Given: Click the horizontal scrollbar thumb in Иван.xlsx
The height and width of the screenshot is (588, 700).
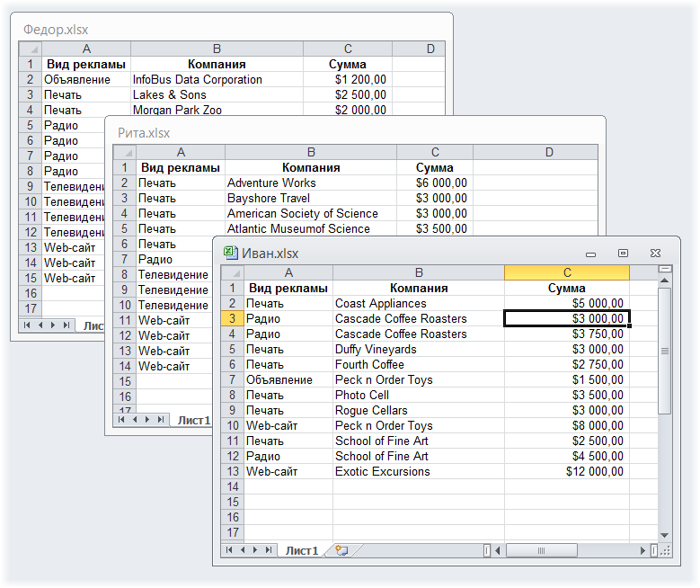Looking at the screenshot, I should pyautogui.click(x=542, y=550).
